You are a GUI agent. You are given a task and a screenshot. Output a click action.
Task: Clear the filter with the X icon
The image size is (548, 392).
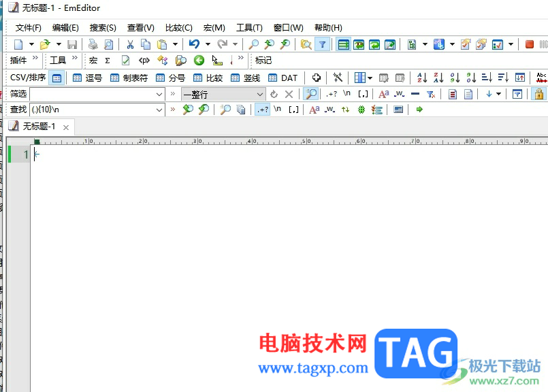(x=289, y=94)
